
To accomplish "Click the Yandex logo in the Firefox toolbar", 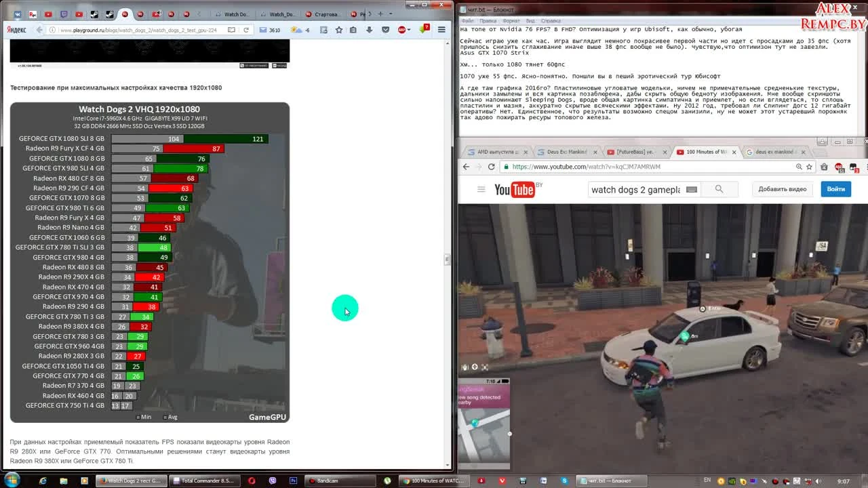I will 16,30.
